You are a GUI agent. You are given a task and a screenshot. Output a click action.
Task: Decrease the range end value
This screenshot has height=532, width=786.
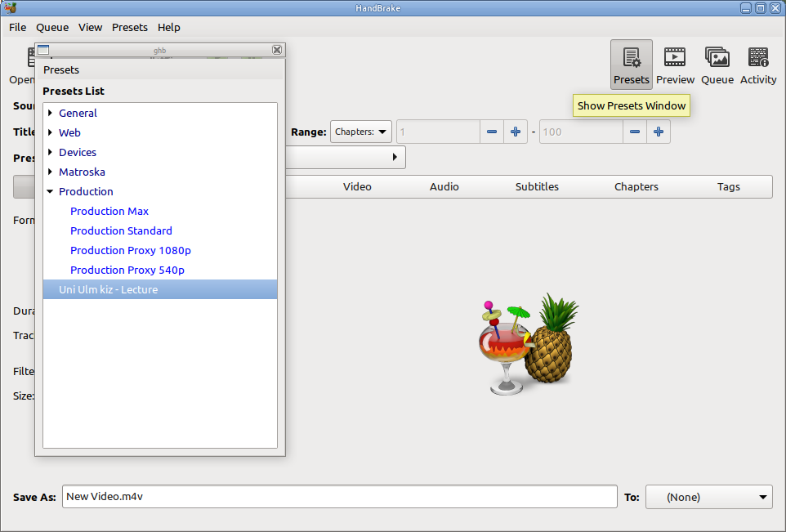point(635,132)
